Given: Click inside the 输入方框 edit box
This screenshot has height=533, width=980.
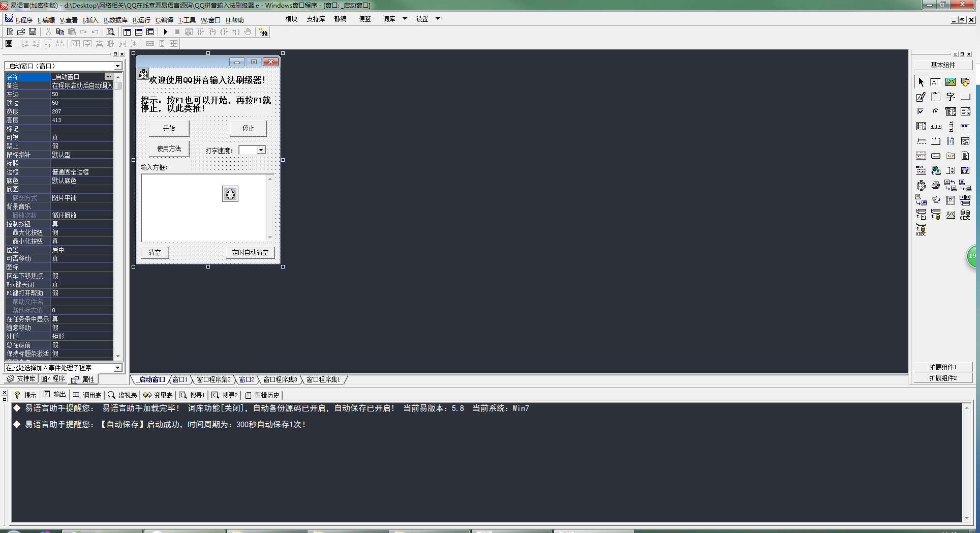Looking at the screenshot, I should point(203,208).
